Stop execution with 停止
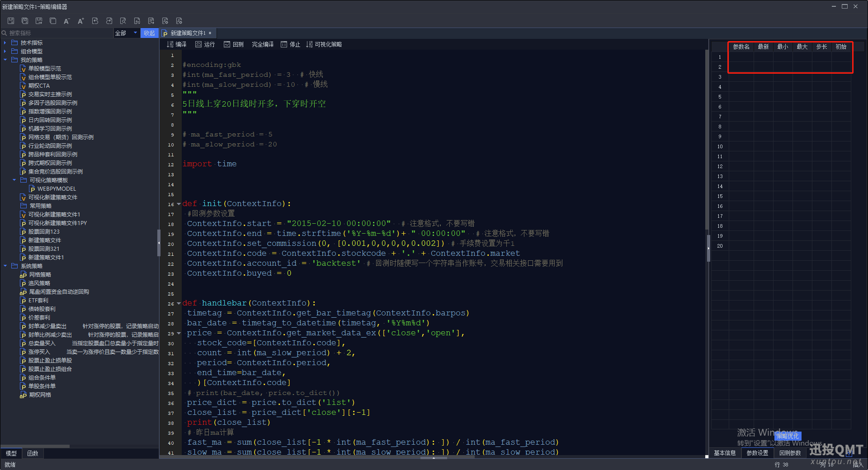Screen dimensions: 868x470 pos(290,44)
